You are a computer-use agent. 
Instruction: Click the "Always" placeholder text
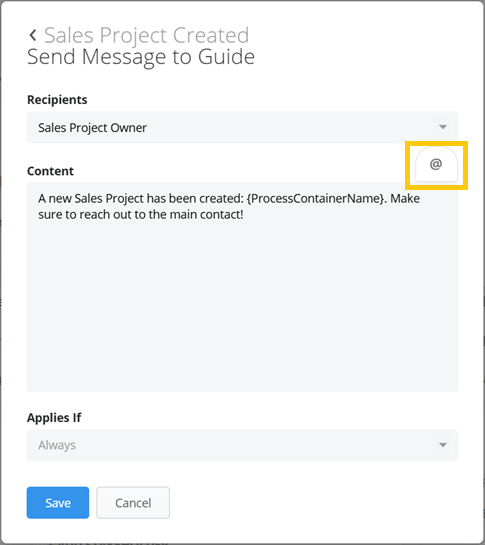pos(57,445)
